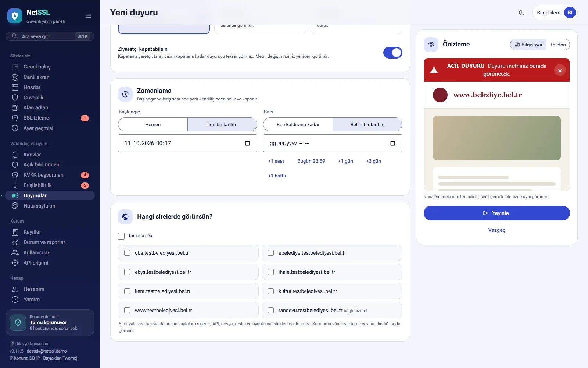Set end to Bugün 23:59
588x368 pixels.
coord(311,161)
